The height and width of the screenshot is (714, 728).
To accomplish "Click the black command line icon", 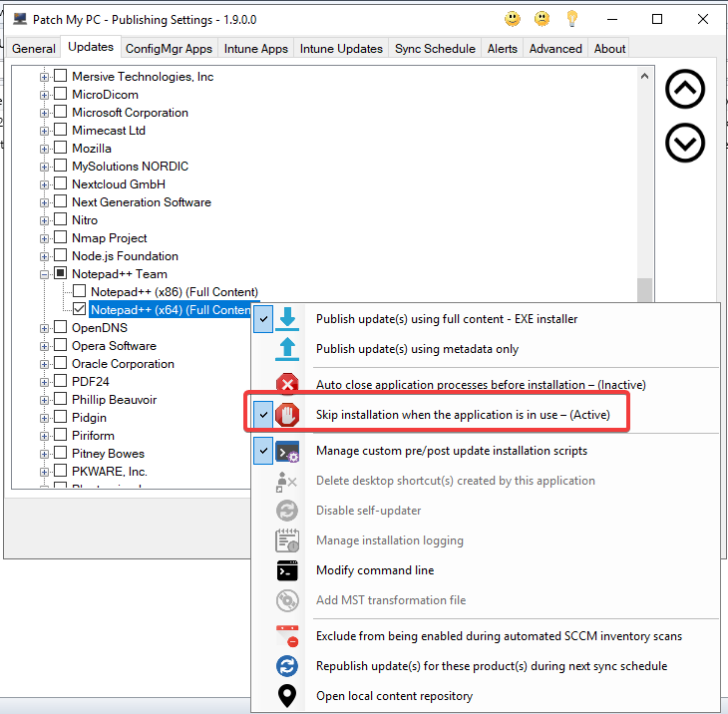I will tap(287, 570).
